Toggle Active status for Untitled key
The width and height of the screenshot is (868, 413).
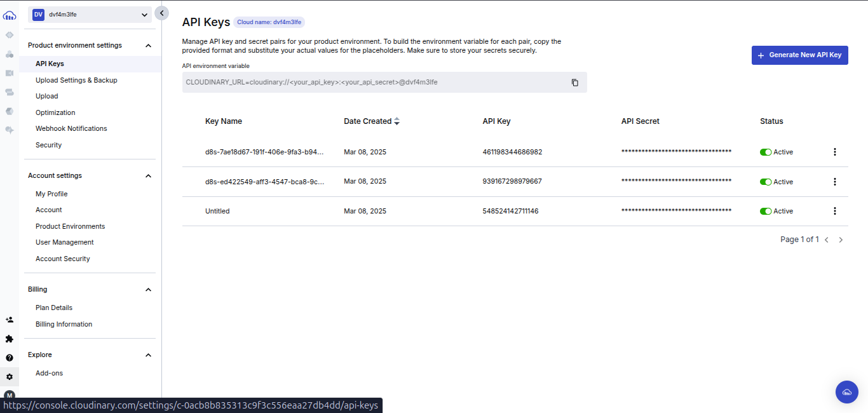[x=766, y=211]
